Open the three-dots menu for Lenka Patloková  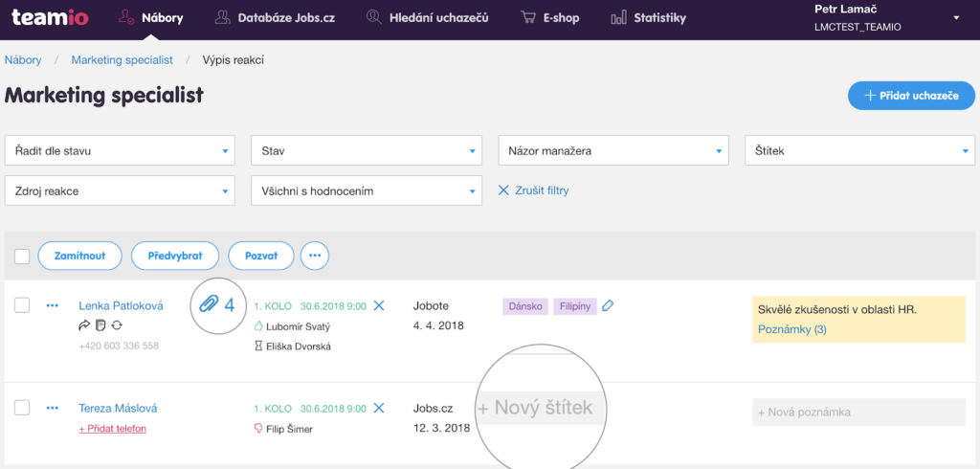[x=53, y=305]
